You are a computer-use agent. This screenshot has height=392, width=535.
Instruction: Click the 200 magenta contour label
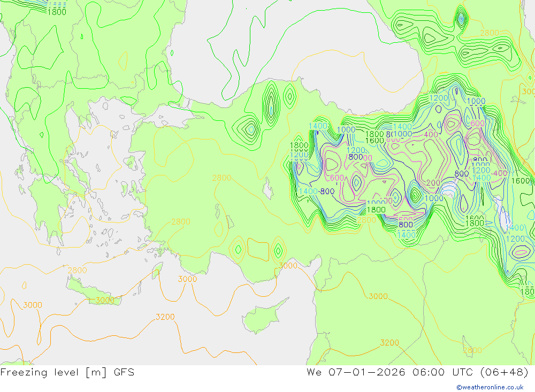[x=433, y=183]
